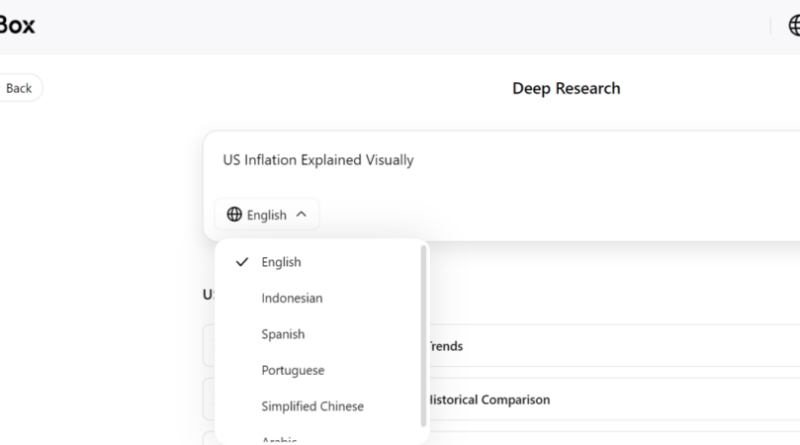Open the Trends outline row
The height and width of the screenshot is (445, 800).
(614, 346)
